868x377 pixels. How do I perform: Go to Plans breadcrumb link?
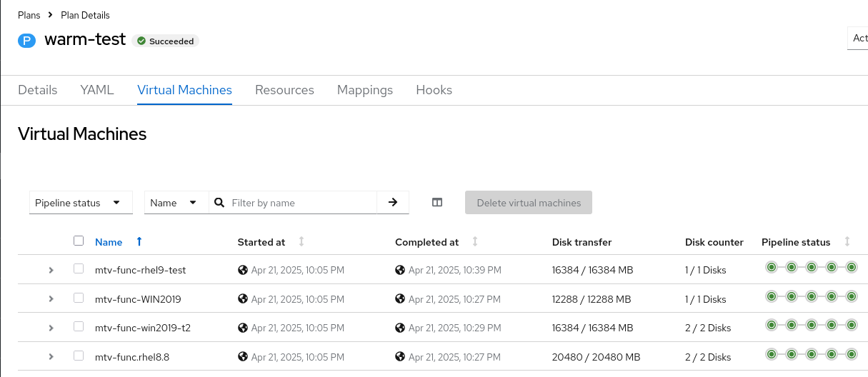click(x=29, y=15)
